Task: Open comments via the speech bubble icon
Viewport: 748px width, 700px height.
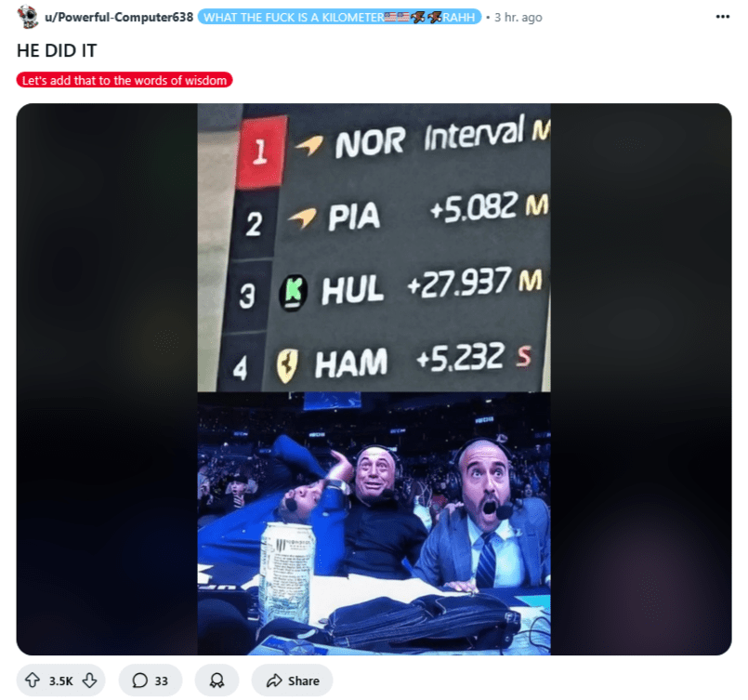Action: pyautogui.click(x=139, y=680)
